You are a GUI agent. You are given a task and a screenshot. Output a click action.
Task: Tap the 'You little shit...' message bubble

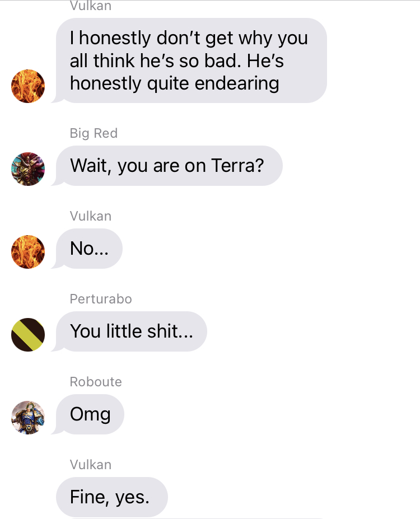132,331
